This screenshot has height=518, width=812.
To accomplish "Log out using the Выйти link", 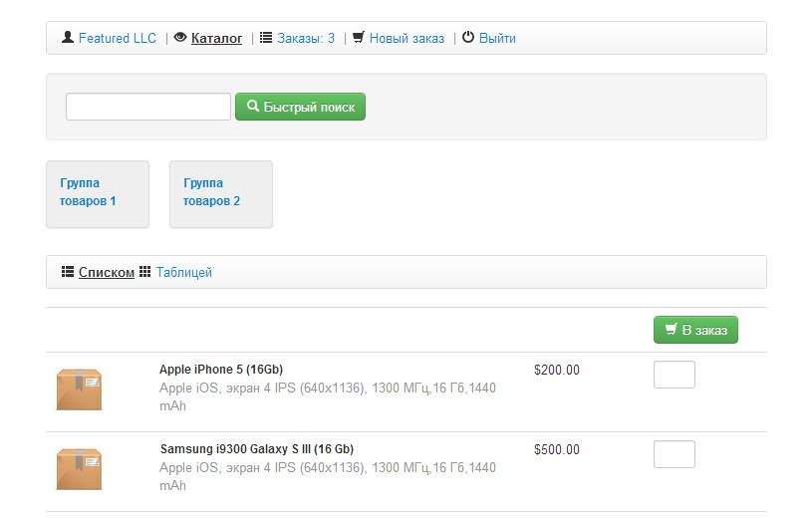I will (x=497, y=38).
